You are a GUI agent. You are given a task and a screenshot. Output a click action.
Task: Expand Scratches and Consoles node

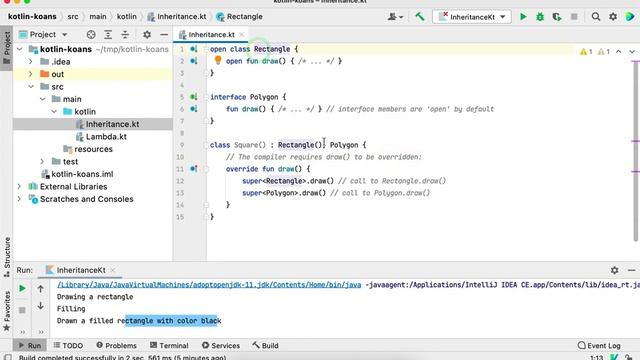pos(19,199)
